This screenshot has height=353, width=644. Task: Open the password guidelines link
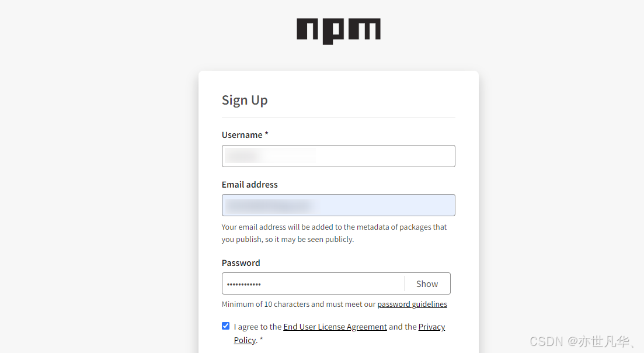[412, 304]
